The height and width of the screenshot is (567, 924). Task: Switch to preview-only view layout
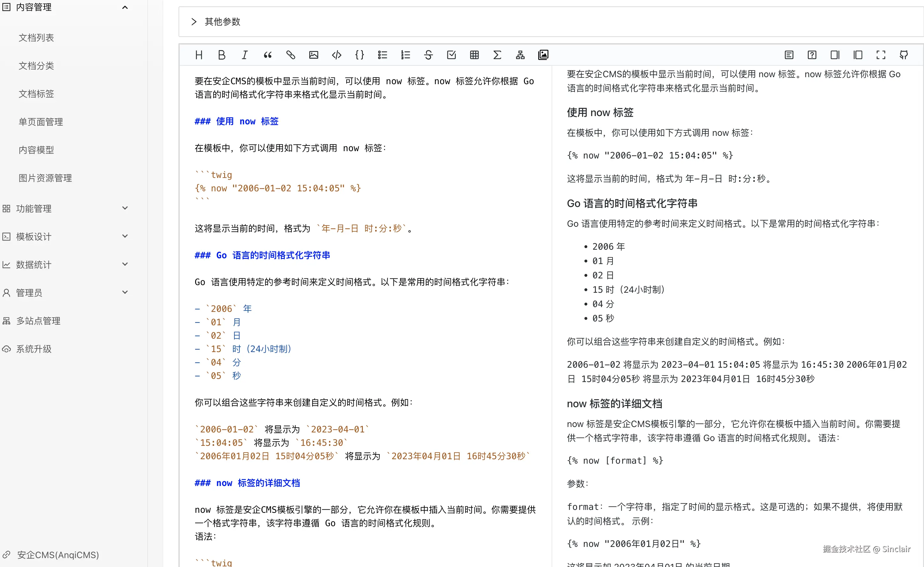pos(858,55)
